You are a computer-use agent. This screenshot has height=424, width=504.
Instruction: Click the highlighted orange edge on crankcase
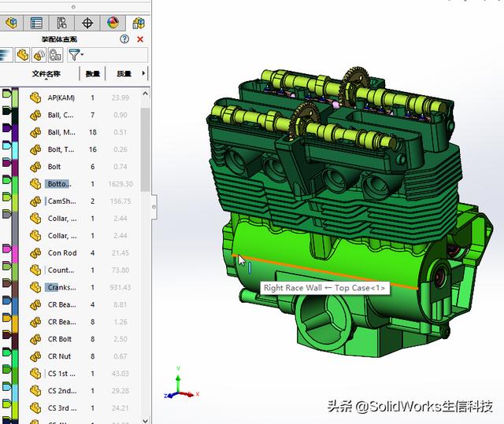324,271
